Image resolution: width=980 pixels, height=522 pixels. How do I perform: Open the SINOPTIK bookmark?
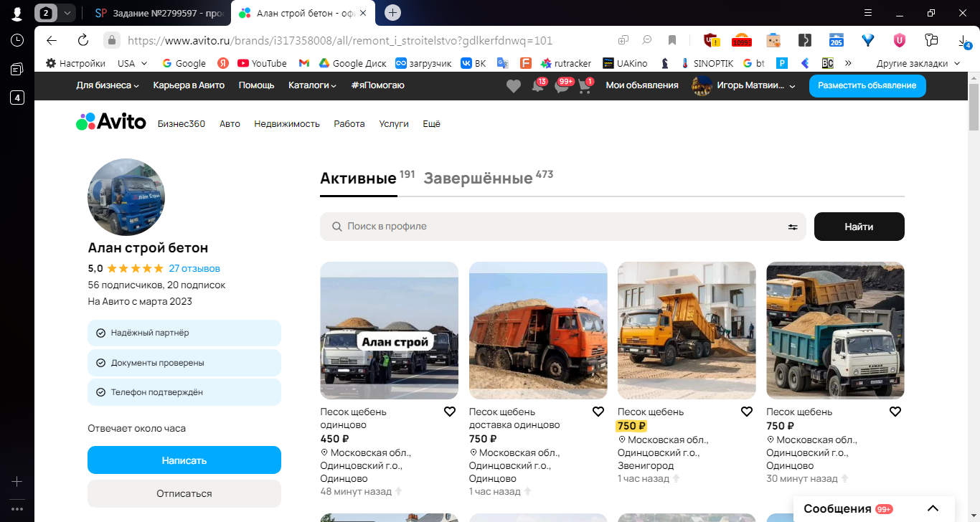pyautogui.click(x=707, y=63)
